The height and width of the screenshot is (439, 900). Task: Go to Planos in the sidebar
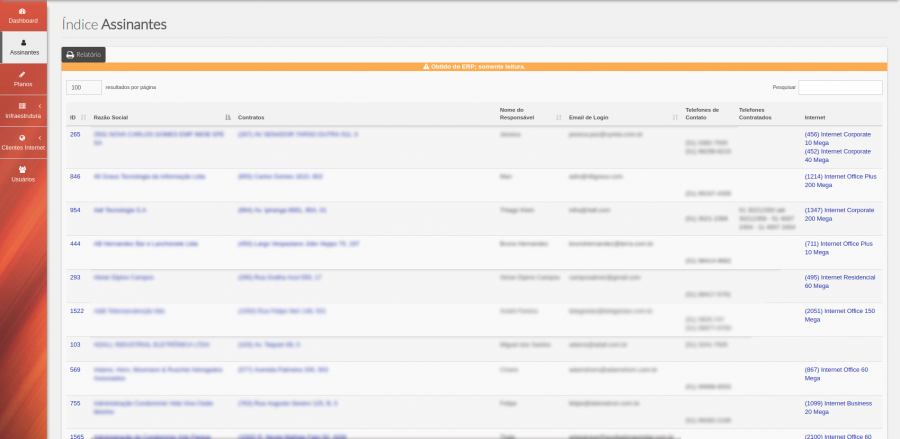coord(23,79)
